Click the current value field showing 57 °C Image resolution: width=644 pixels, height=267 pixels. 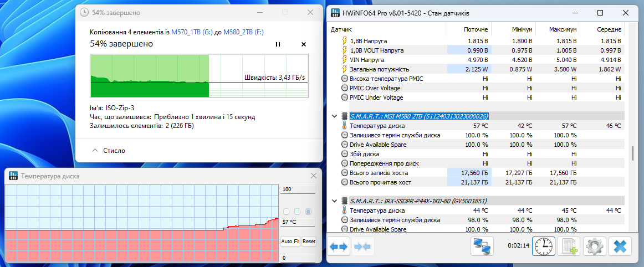[298, 222]
